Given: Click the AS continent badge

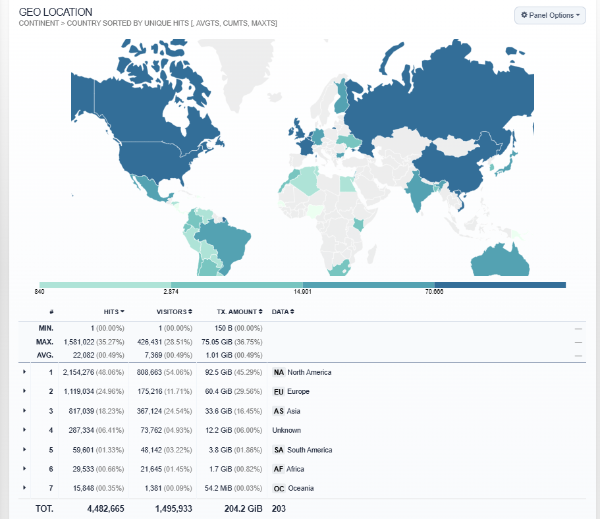Looking at the screenshot, I should 278,411.
